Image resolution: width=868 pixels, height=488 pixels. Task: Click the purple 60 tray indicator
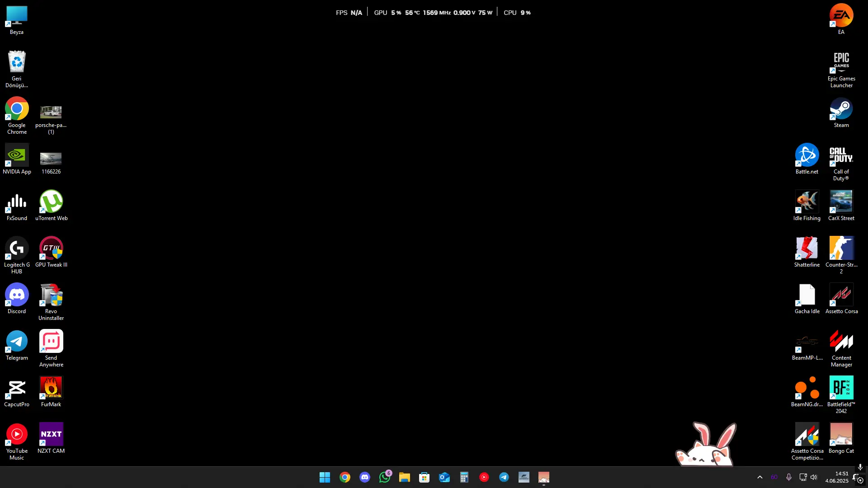(774, 477)
